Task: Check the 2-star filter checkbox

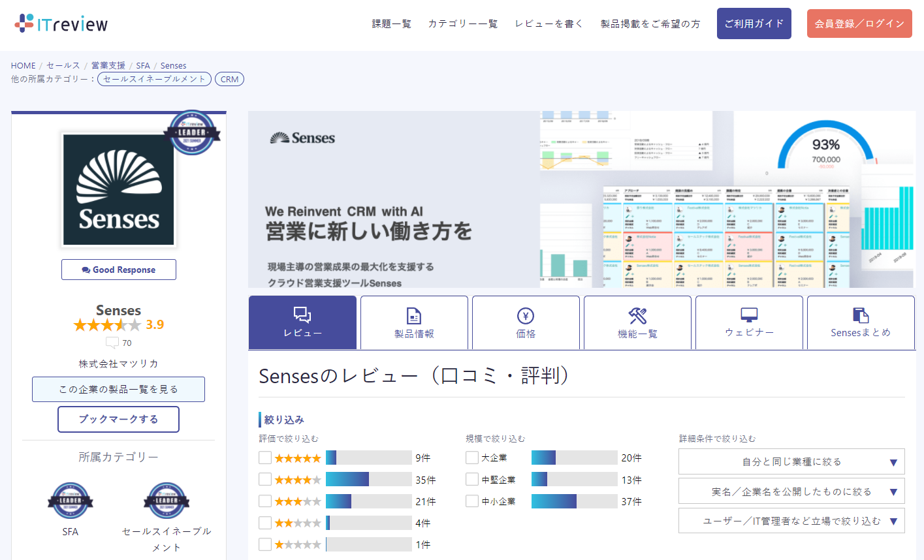Action: pyautogui.click(x=265, y=522)
